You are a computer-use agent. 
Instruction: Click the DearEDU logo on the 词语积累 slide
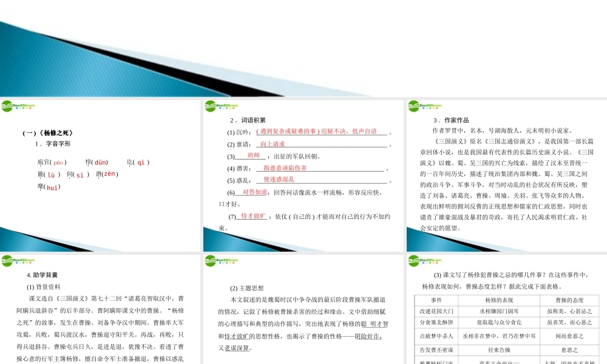click(x=222, y=106)
